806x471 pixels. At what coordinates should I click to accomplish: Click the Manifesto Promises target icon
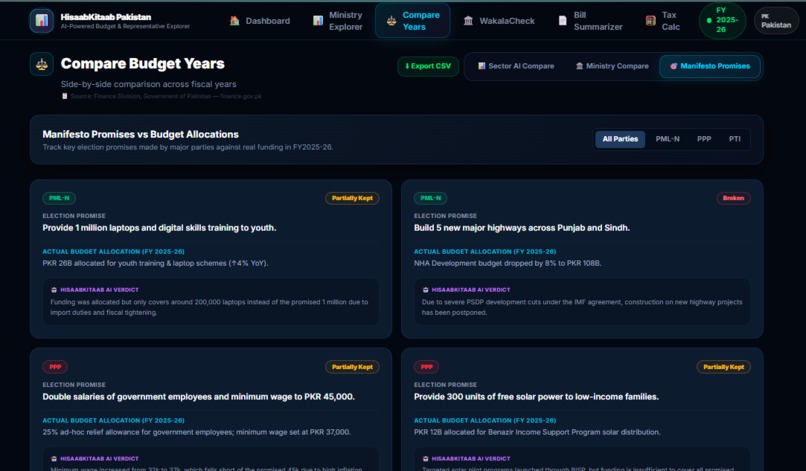pyautogui.click(x=673, y=66)
